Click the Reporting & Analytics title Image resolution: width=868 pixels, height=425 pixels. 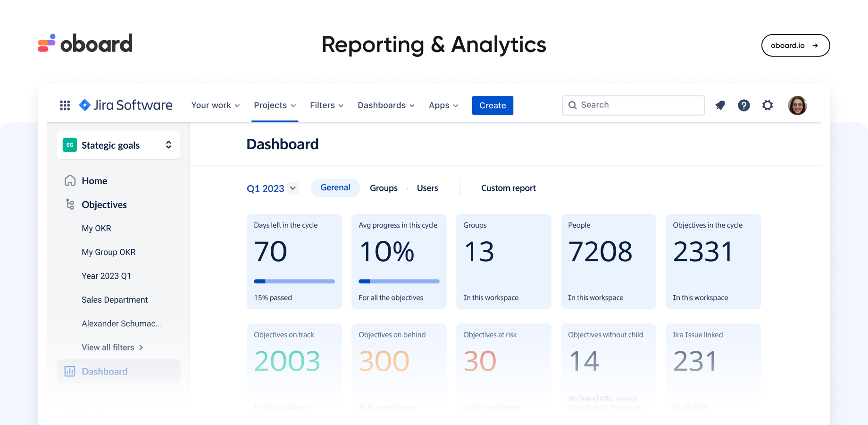(x=434, y=44)
